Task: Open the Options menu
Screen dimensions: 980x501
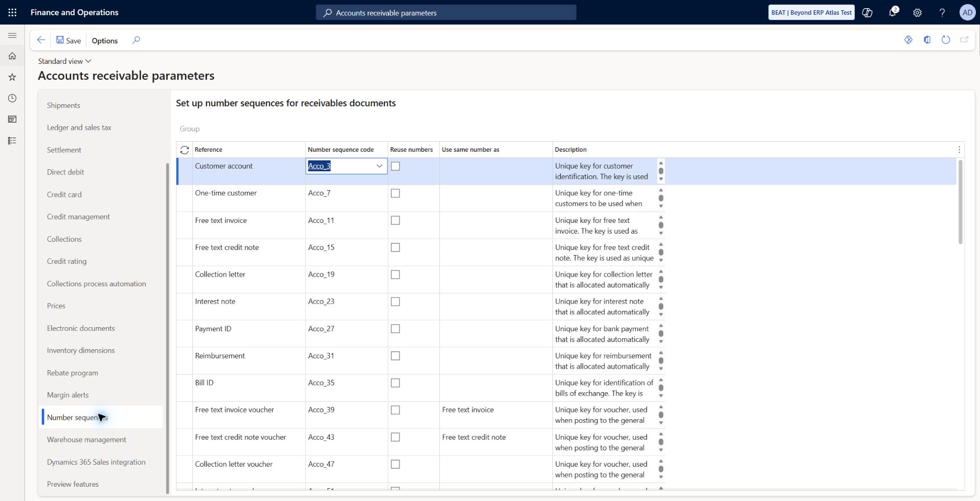Action: click(105, 40)
